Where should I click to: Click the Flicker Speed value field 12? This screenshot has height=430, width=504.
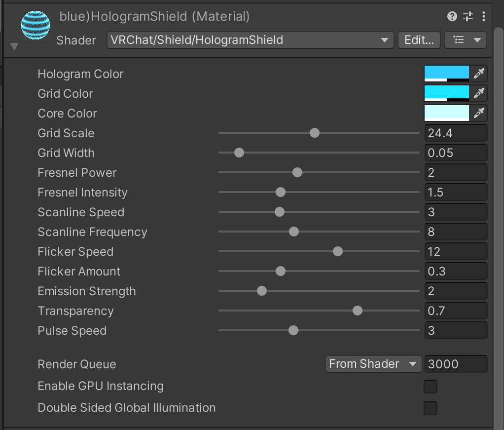456,251
